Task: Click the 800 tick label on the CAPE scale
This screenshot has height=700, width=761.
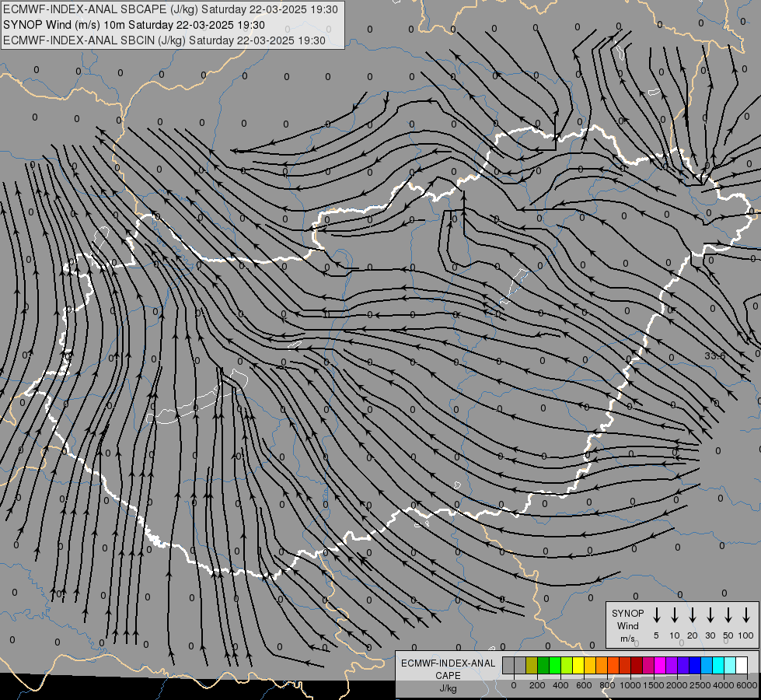Action: [x=607, y=685]
